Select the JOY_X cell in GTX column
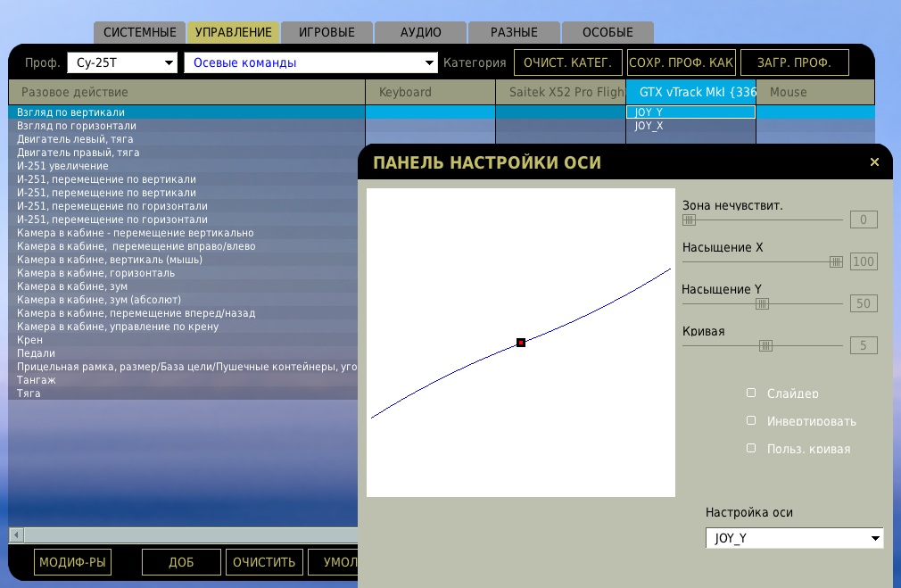The height and width of the screenshot is (588, 901). [690, 125]
